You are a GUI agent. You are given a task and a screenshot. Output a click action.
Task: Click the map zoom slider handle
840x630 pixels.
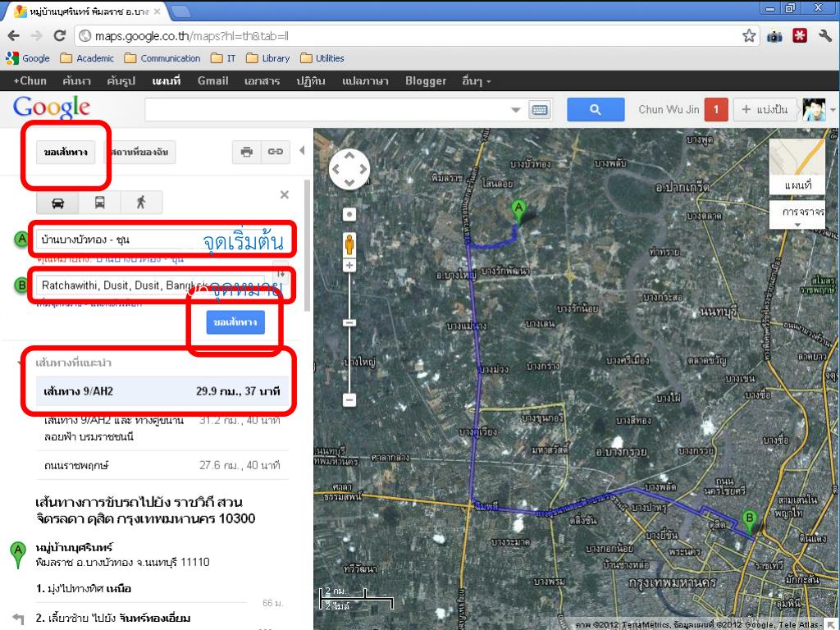[349, 322]
